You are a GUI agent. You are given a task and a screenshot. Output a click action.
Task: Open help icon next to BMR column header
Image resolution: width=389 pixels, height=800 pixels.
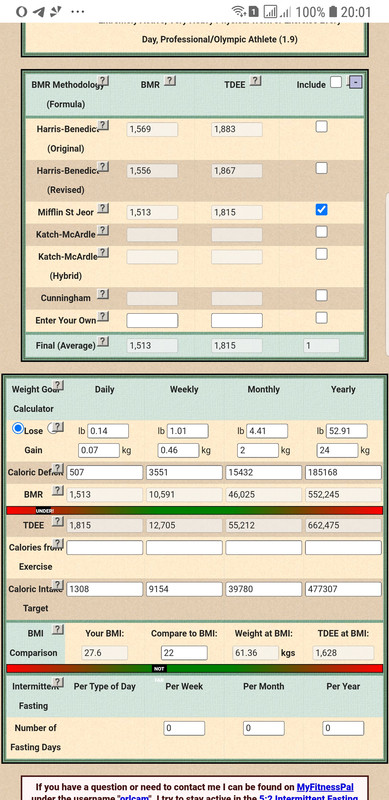tap(170, 81)
